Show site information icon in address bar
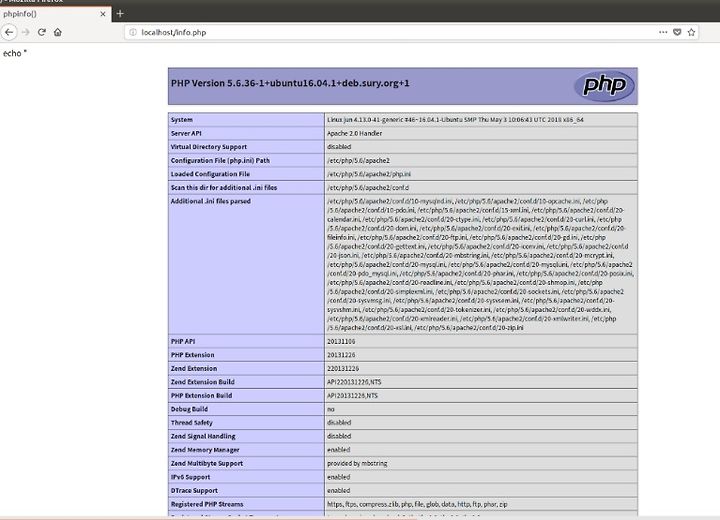 tap(133, 32)
